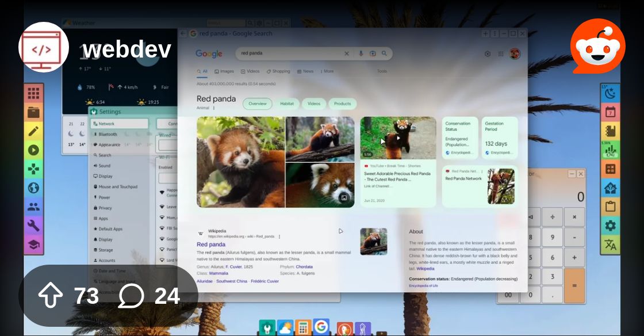This screenshot has width=644, height=336.
Task: Click the equals key on the calculator
Action: point(574,285)
